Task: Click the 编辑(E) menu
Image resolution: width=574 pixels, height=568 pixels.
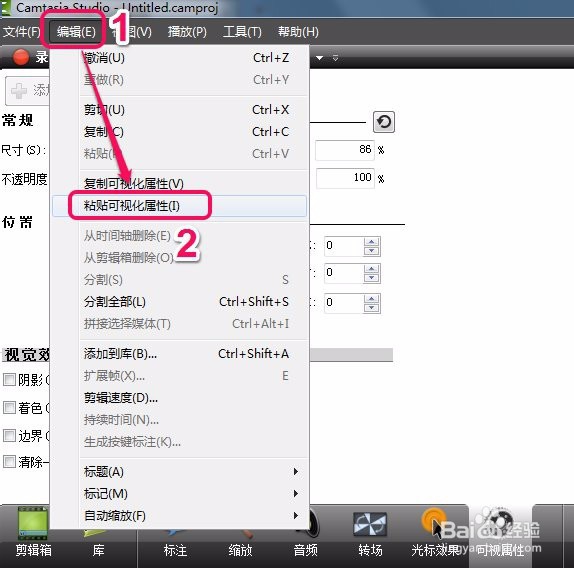Action: pyautogui.click(x=76, y=32)
